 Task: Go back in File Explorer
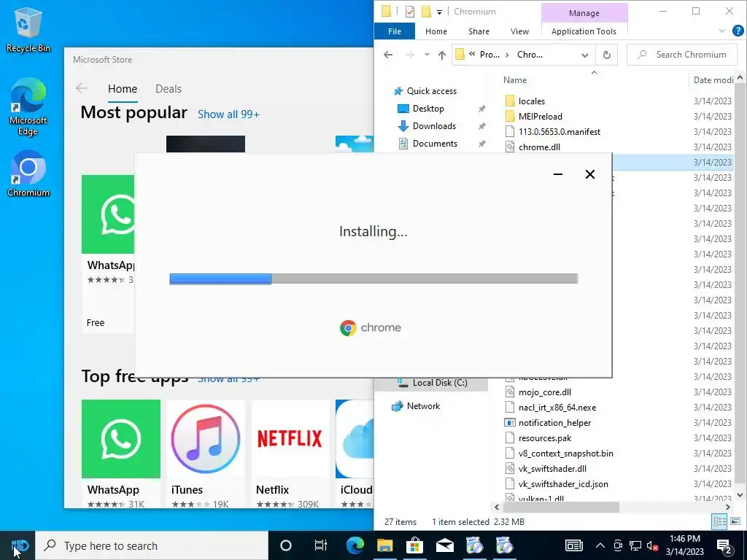point(388,55)
